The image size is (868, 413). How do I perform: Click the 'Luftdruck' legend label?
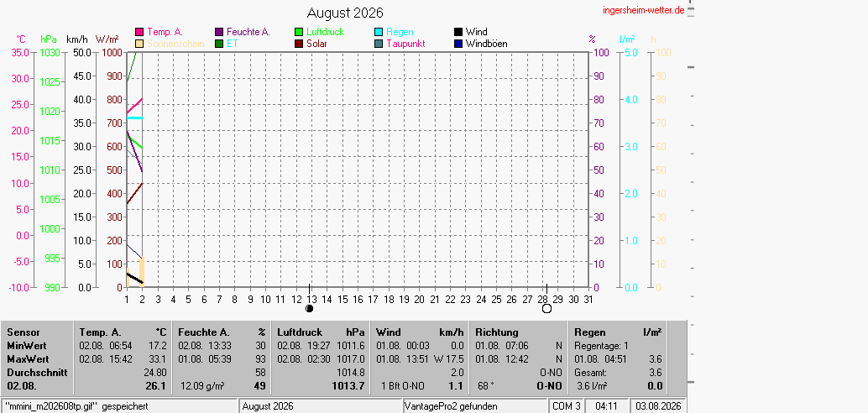[x=326, y=32]
